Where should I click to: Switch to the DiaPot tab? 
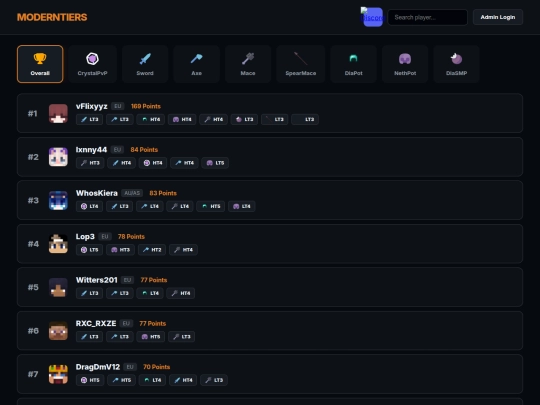click(353, 64)
